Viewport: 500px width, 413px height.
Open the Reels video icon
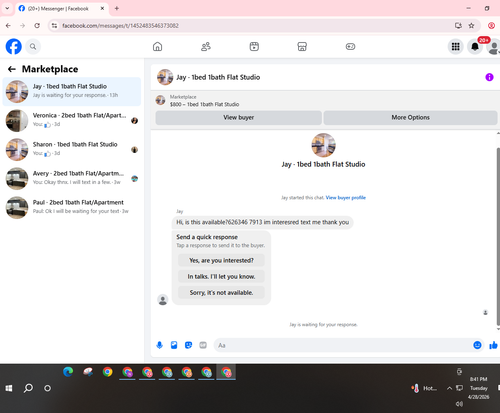pos(254,46)
